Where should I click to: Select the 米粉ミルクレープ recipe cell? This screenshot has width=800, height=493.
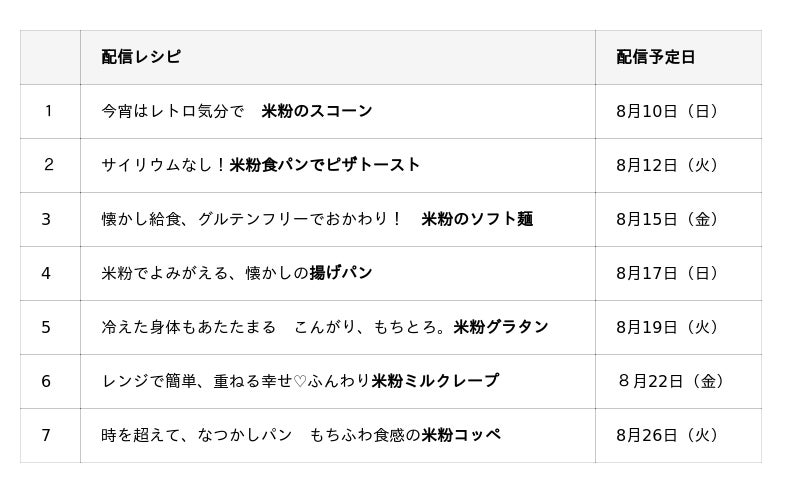(x=300, y=381)
